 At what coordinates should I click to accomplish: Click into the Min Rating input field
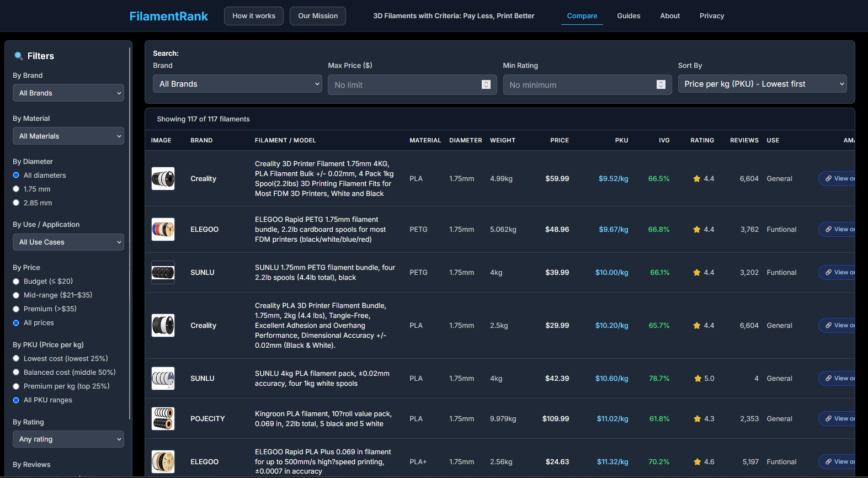click(579, 85)
